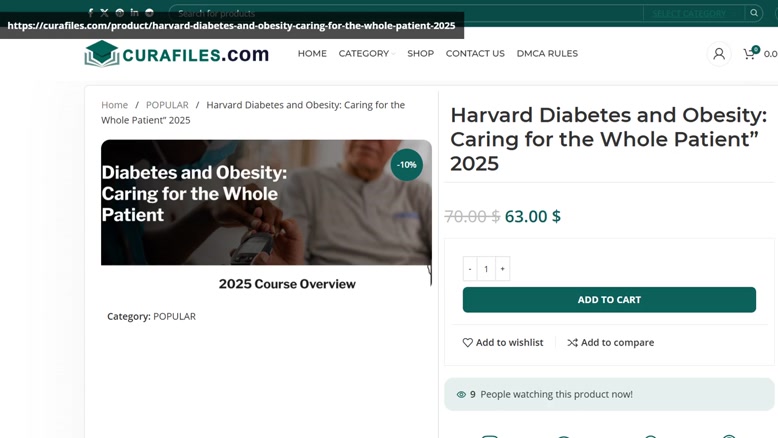The width and height of the screenshot is (778, 438).
Task: Open the Facebook social icon
Action: point(90,13)
